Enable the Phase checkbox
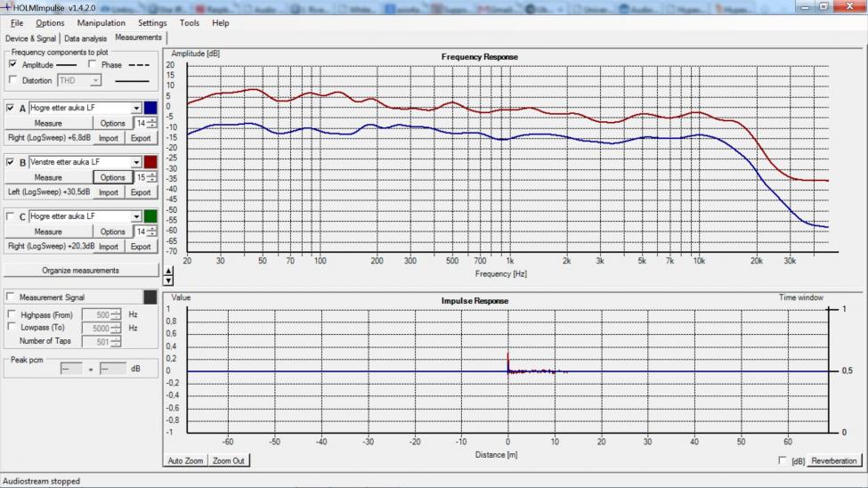 pyautogui.click(x=92, y=64)
